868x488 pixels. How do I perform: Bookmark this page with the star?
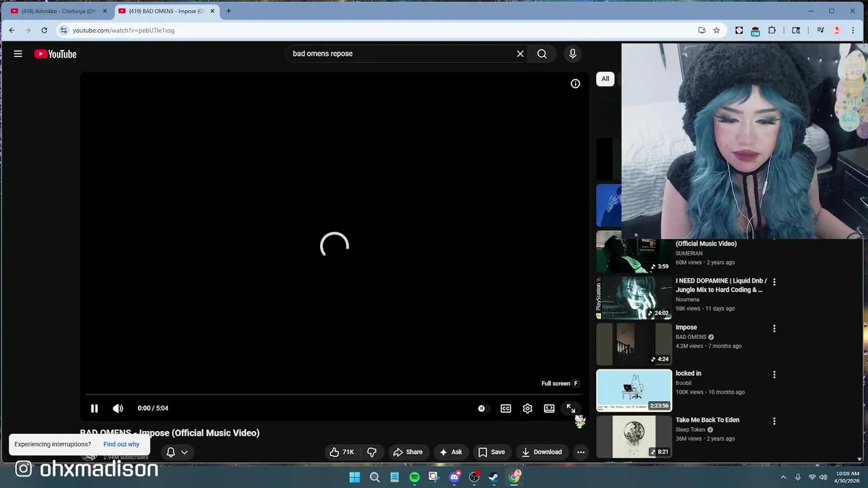[x=716, y=30]
